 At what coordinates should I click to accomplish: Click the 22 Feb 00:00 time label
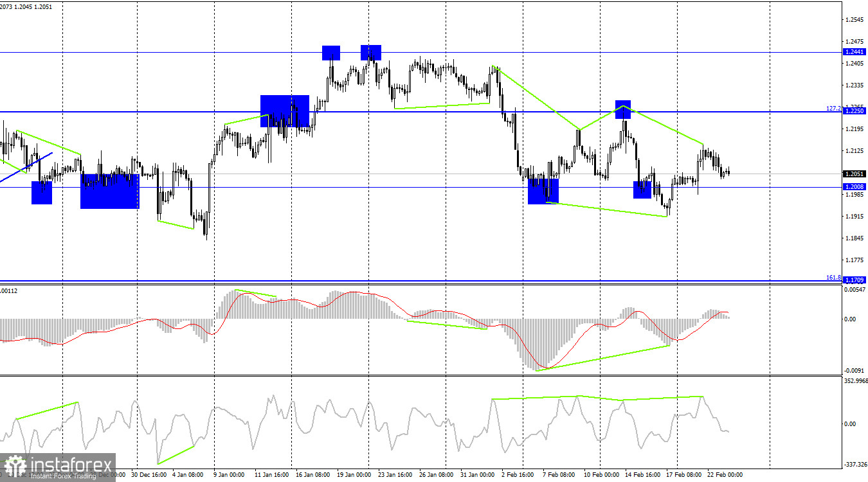pos(725,475)
